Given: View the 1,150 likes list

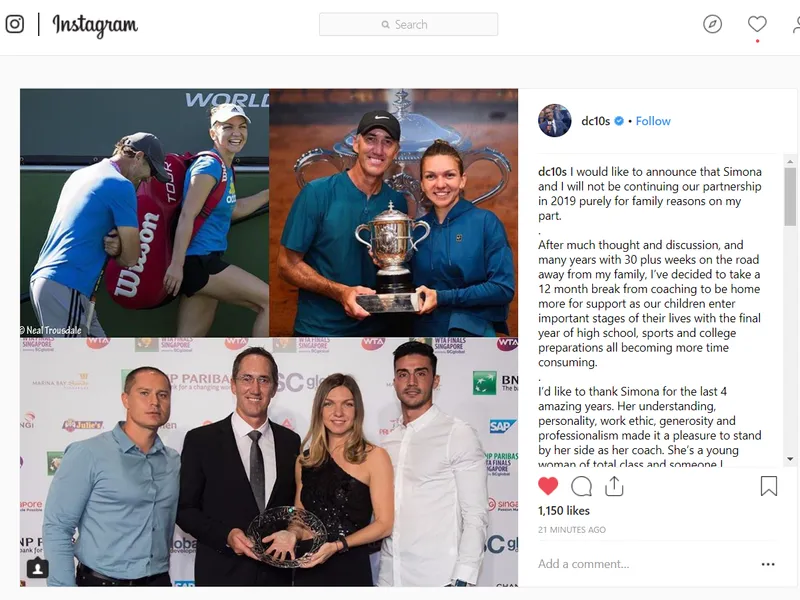Looking at the screenshot, I should tap(564, 511).
